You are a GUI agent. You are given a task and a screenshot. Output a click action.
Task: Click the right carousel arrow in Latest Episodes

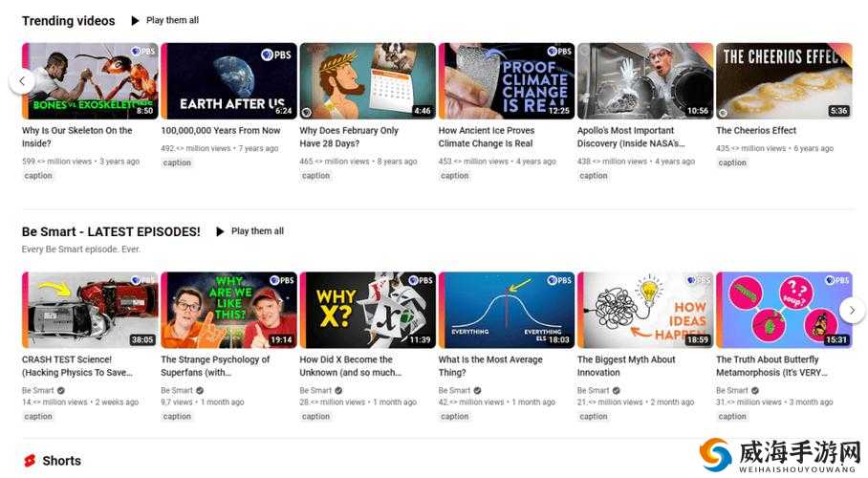(852, 310)
